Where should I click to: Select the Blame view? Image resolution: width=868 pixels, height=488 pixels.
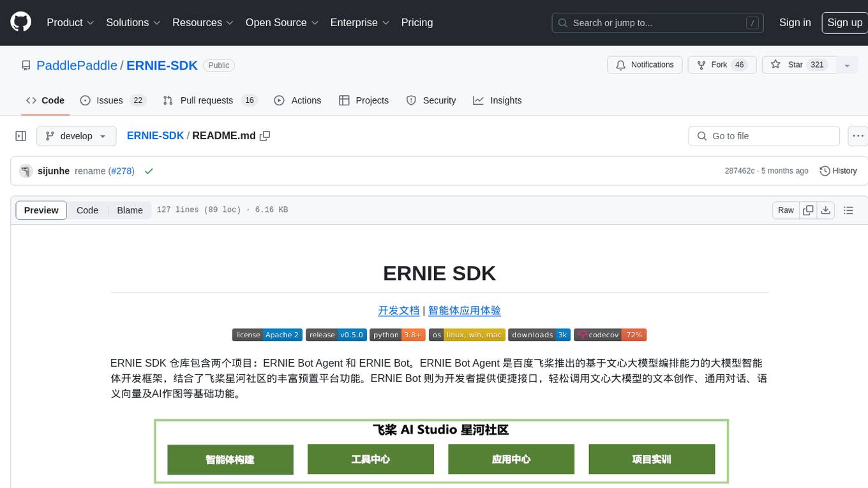tap(130, 210)
